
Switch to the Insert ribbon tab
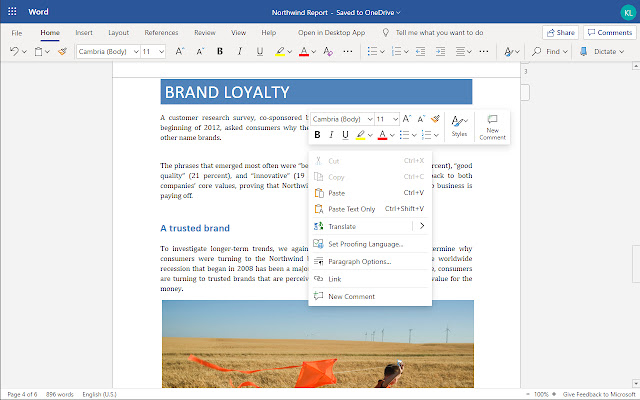[84, 32]
